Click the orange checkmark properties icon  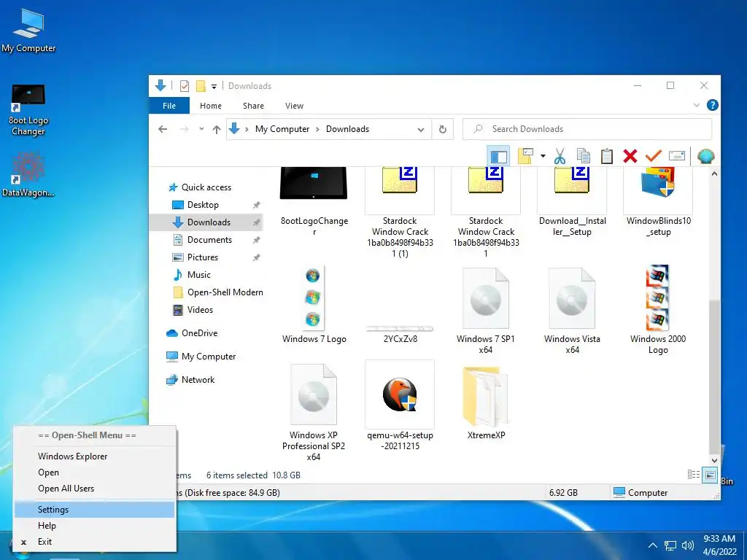click(x=653, y=156)
